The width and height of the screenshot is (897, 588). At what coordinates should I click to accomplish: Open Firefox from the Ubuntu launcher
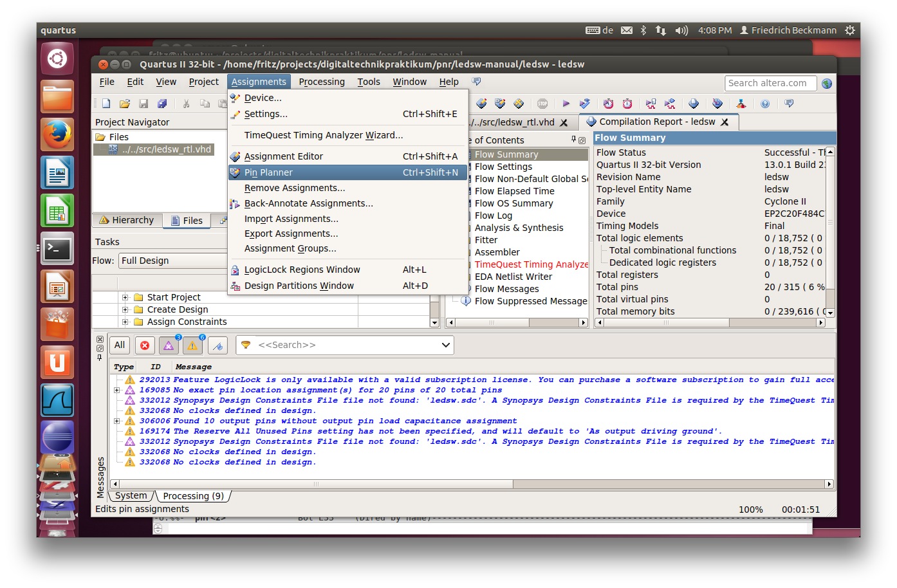tap(57, 135)
